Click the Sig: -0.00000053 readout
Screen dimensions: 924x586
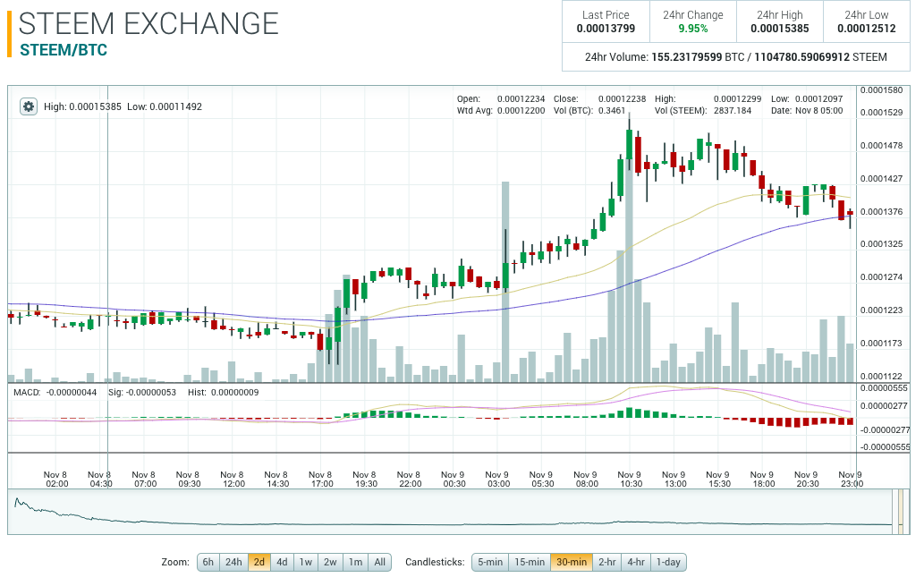click(x=142, y=392)
